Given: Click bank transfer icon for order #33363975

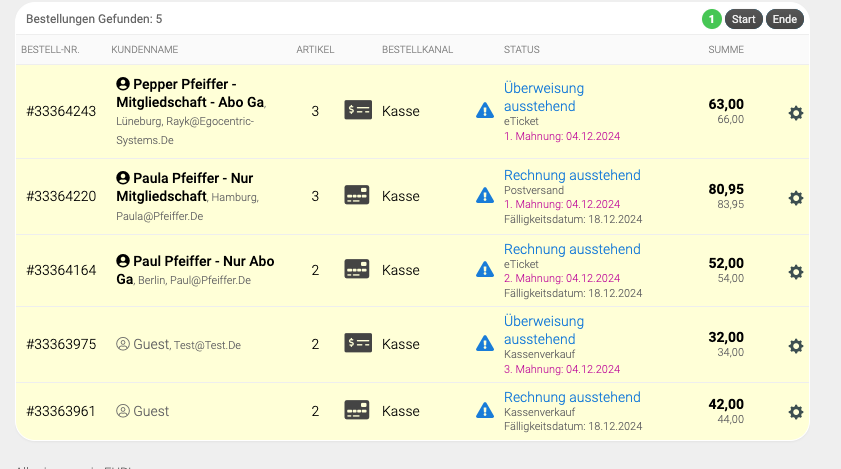Looking at the screenshot, I should pos(358,344).
